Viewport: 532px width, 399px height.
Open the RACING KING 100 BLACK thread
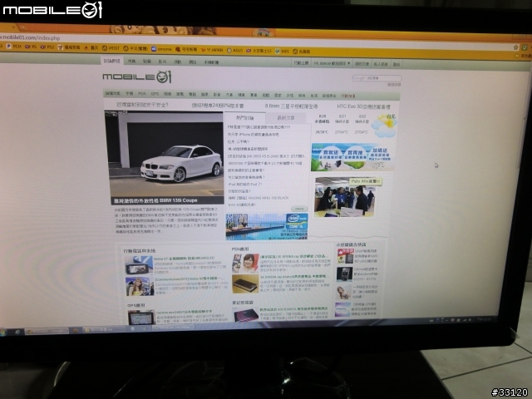point(259,198)
